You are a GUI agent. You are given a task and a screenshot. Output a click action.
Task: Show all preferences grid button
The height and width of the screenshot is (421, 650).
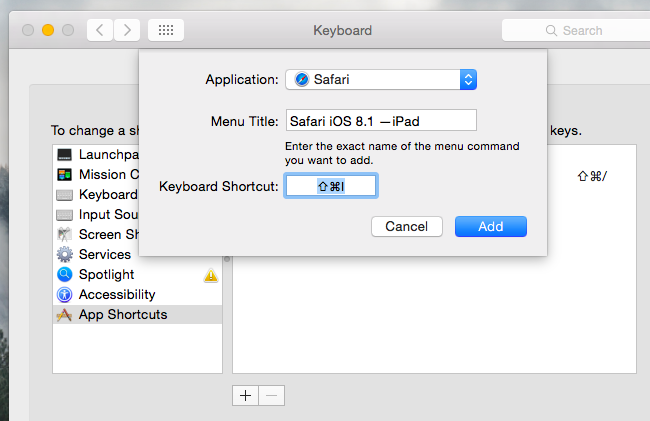(166, 30)
